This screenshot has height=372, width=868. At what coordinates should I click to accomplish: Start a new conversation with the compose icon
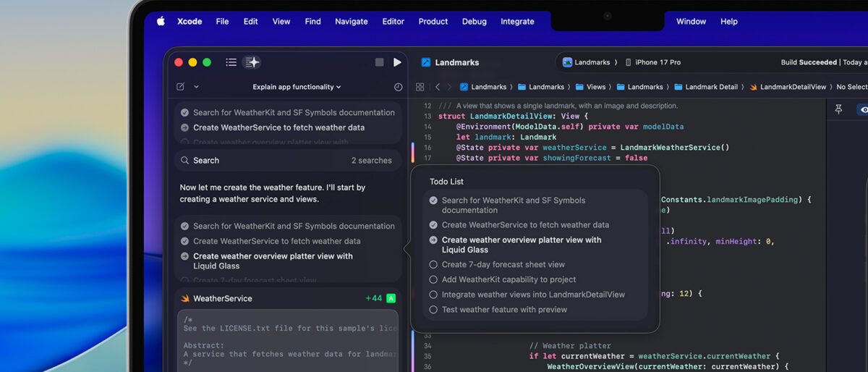tap(180, 87)
